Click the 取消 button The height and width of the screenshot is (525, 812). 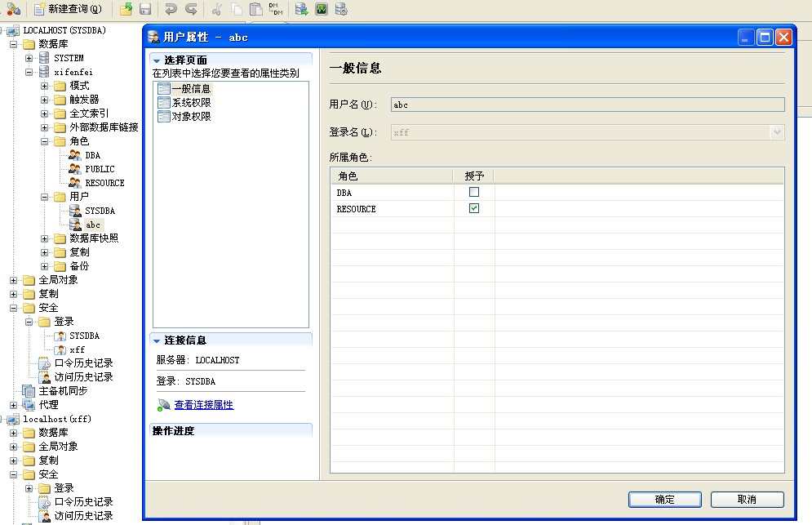(747, 500)
